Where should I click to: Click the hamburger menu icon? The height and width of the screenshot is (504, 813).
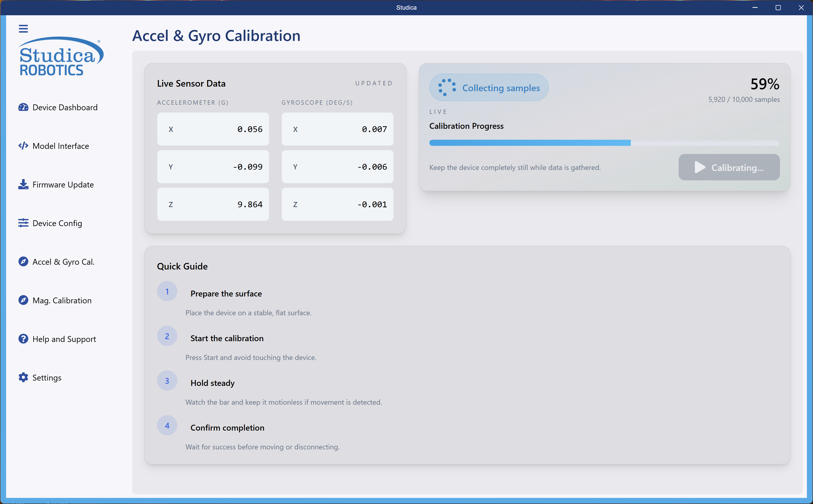click(x=23, y=29)
